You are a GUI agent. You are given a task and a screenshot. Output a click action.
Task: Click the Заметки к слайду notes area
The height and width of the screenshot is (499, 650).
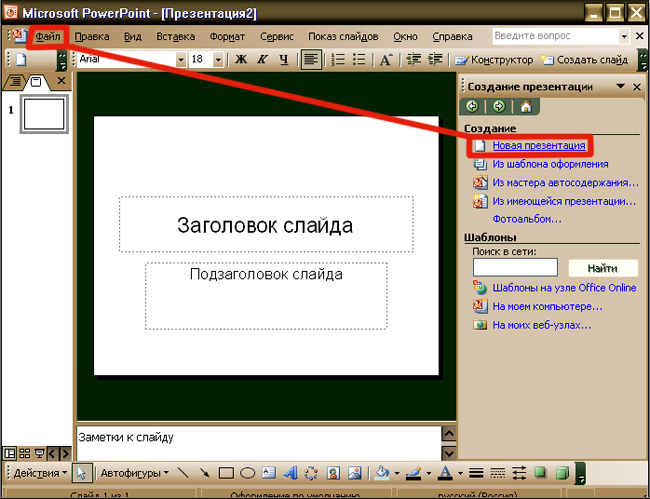pyautogui.click(x=259, y=443)
